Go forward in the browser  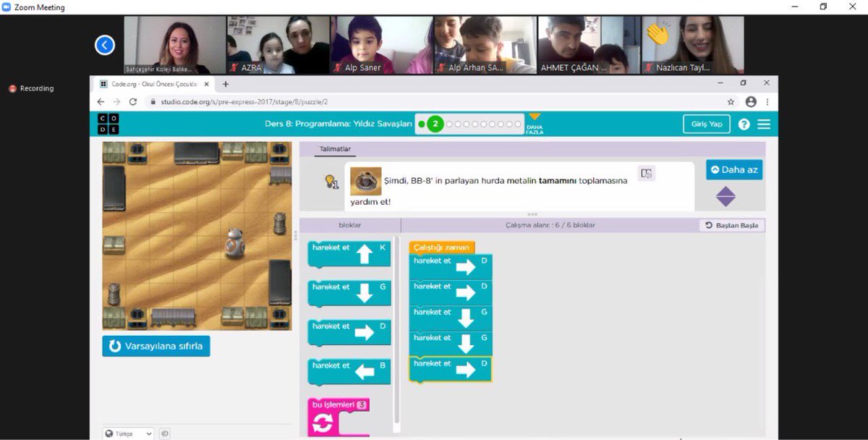[x=116, y=102]
